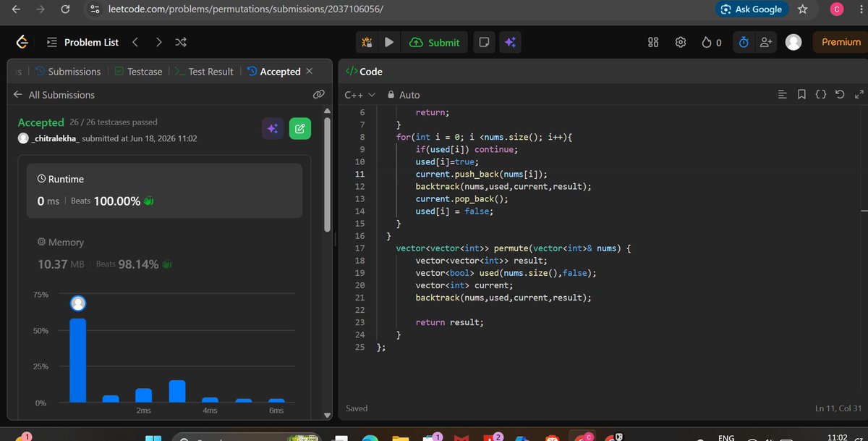The width and height of the screenshot is (868, 441).
Task: Click the tallest bar in runtime chart
Action: [x=78, y=360]
